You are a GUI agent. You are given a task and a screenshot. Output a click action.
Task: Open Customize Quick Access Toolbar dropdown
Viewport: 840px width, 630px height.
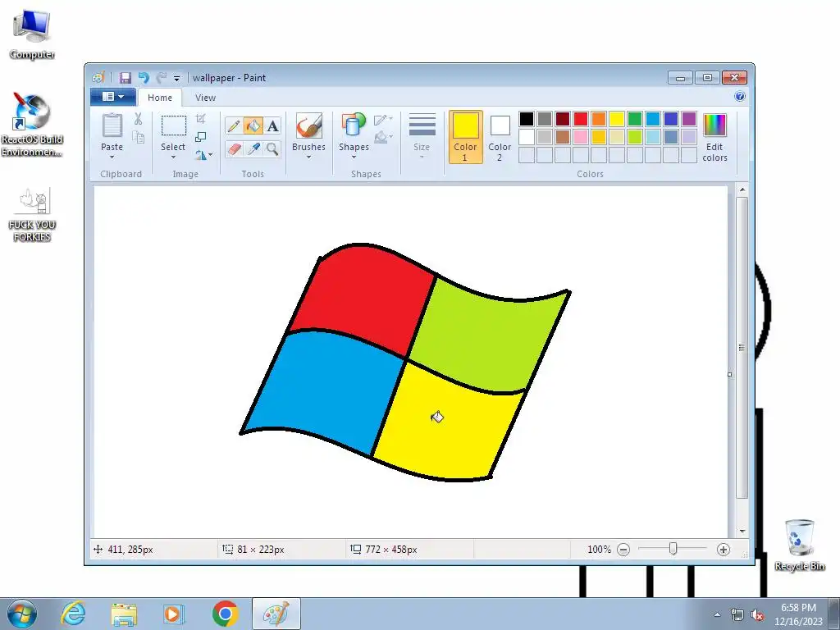[177, 78]
